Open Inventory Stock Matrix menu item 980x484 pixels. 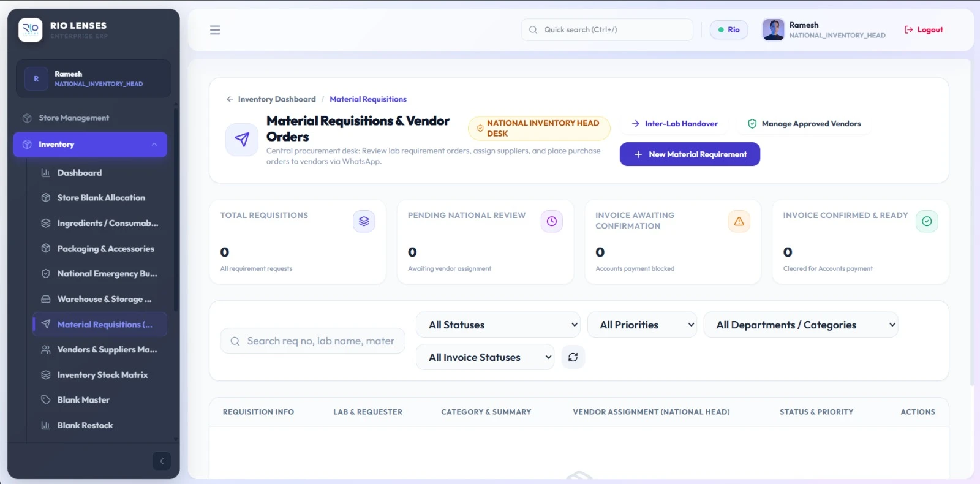tap(100, 375)
